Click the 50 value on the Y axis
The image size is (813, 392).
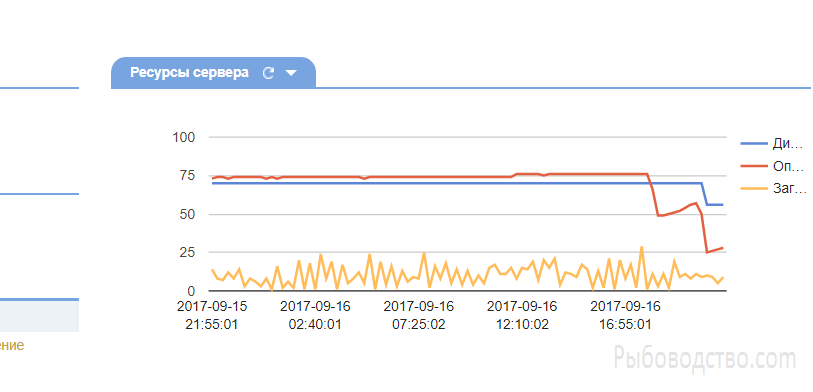pyautogui.click(x=187, y=214)
